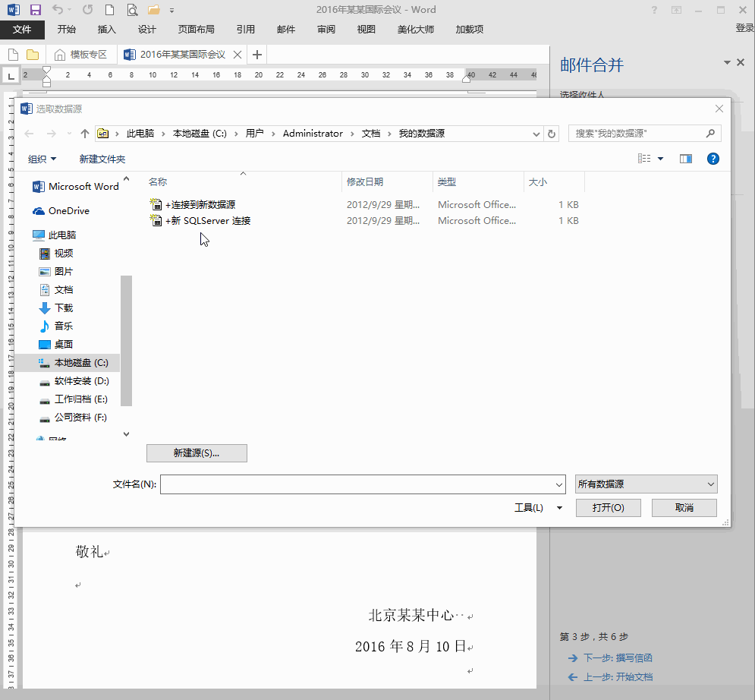
Task: Click the 新建源(S)... button
Action: (197, 452)
